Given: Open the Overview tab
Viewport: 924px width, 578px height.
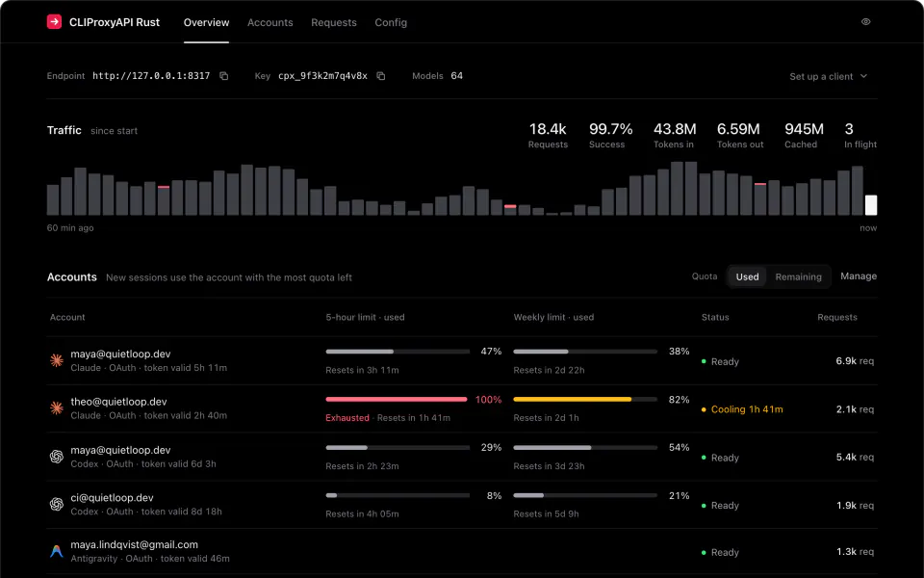Looking at the screenshot, I should (206, 22).
